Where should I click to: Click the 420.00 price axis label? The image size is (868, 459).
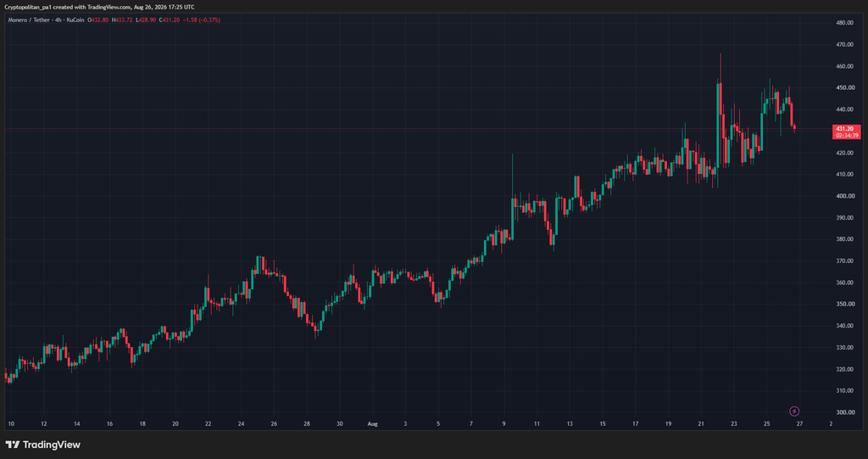pyautogui.click(x=845, y=153)
